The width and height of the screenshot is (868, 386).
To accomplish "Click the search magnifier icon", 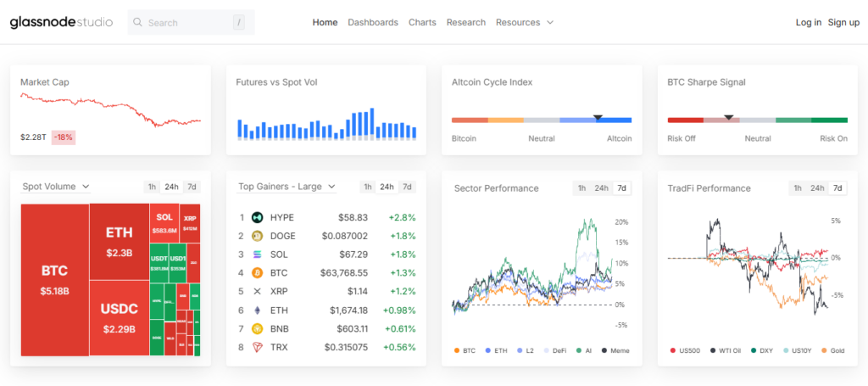I will click(x=138, y=23).
